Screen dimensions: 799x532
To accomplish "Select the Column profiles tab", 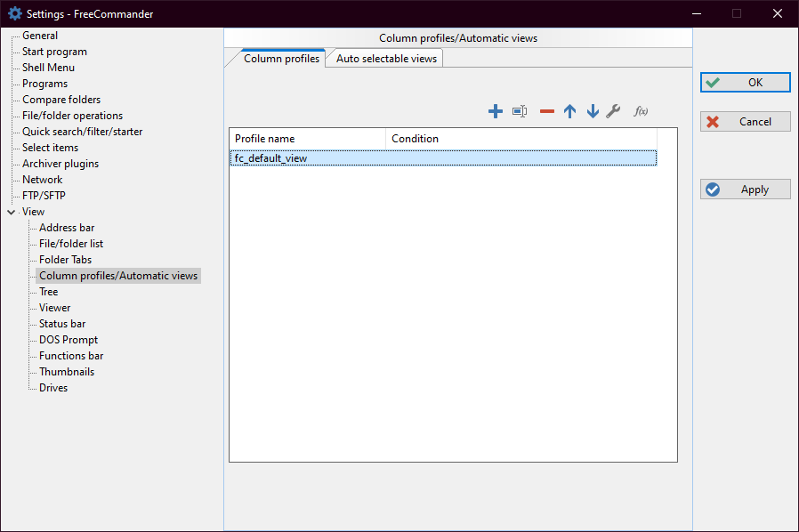I will tap(281, 59).
